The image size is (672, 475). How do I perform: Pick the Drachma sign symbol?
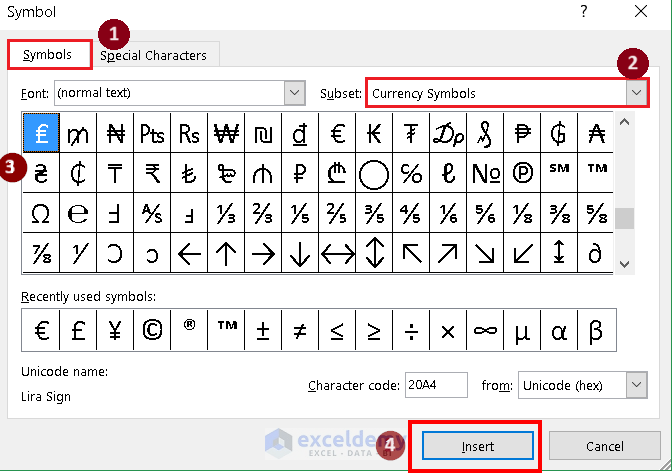coord(448,133)
